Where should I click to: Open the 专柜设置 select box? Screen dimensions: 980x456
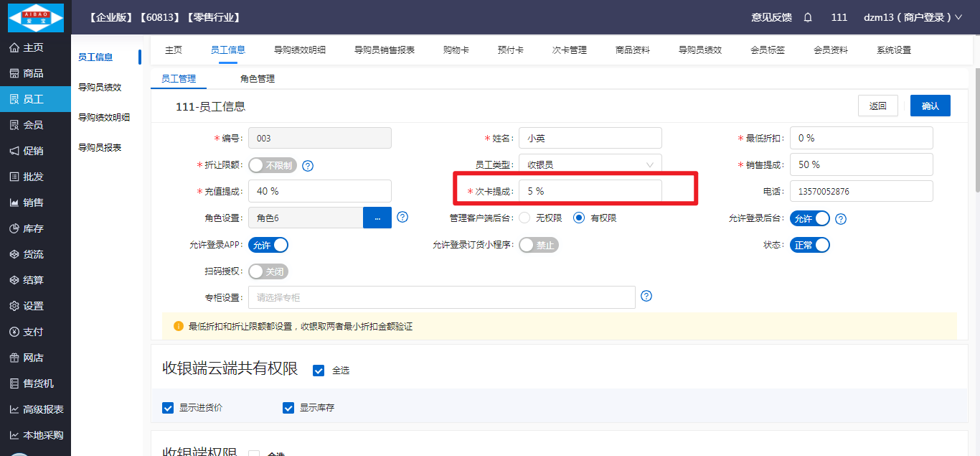coord(441,297)
